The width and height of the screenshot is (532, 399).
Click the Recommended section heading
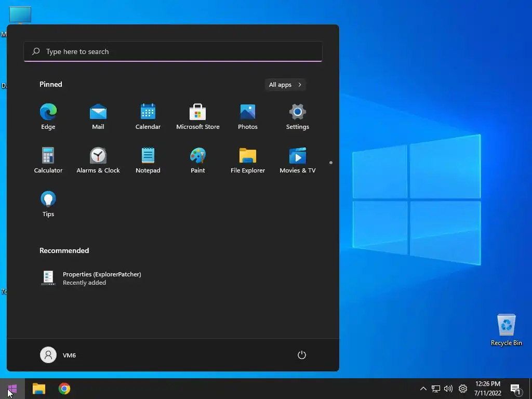(x=64, y=251)
